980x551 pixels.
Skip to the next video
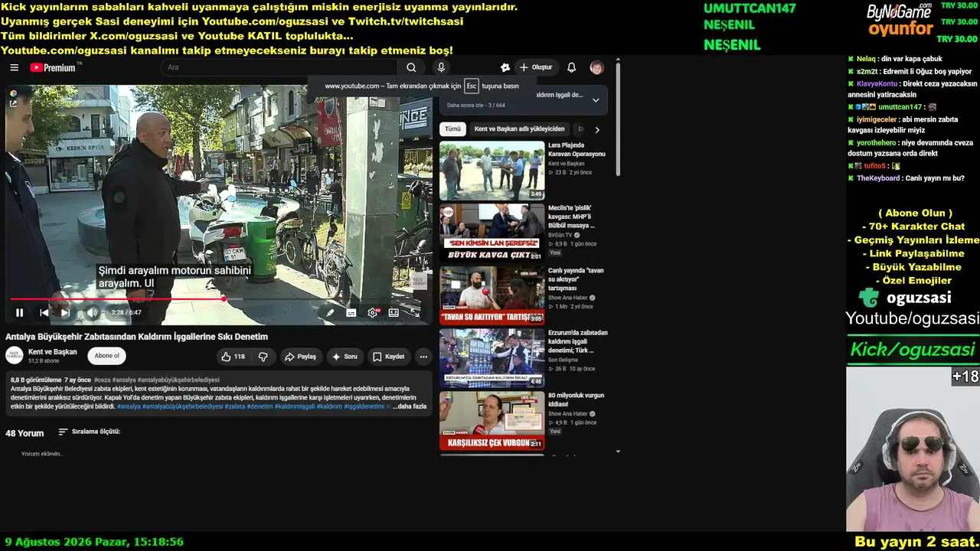pos(66,312)
